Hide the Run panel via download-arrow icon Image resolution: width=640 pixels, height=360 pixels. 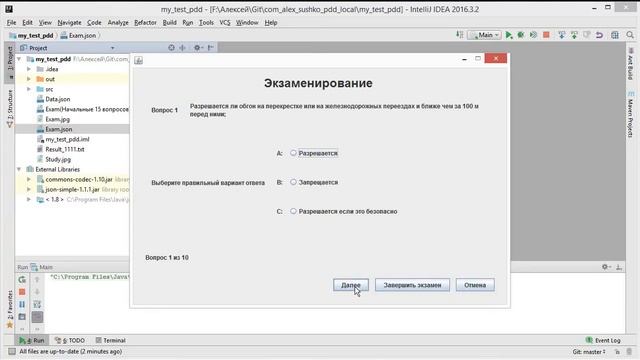[619, 267]
